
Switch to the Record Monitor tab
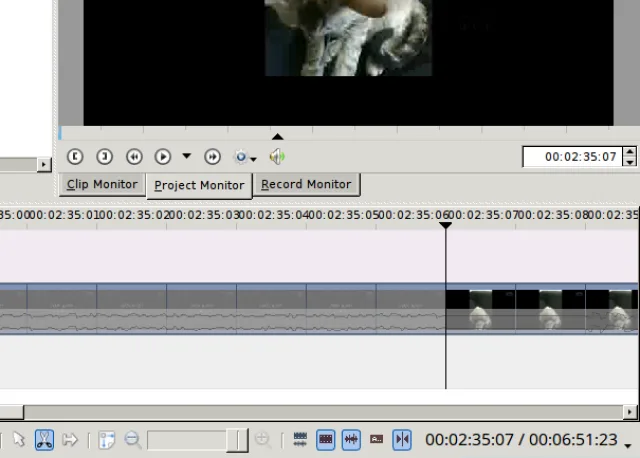tap(306, 185)
